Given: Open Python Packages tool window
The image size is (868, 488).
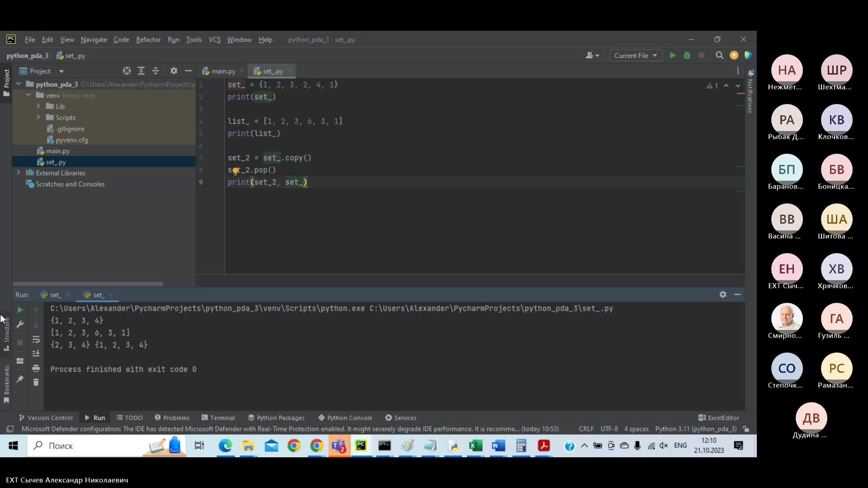Looking at the screenshot, I should pyautogui.click(x=276, y=418).
